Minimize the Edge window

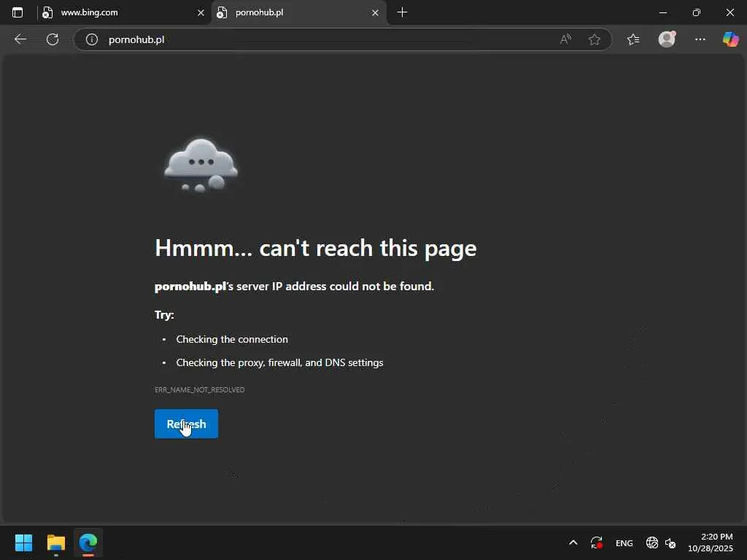coord(662,12)
